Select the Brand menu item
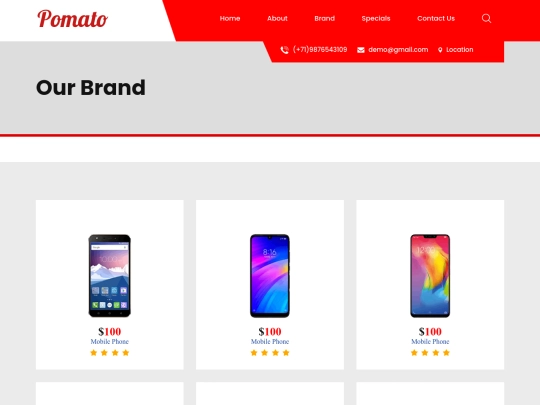540x405 pixels. point(324,19)
